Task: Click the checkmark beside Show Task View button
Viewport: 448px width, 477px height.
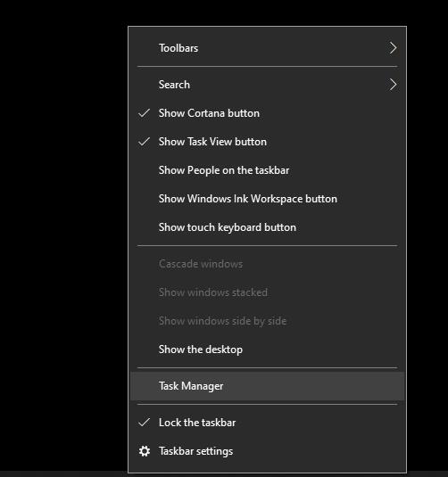Action: coord(144,142)
